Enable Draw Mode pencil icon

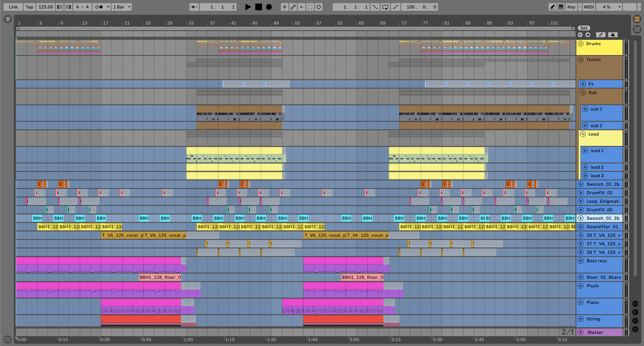coord(552,7)
